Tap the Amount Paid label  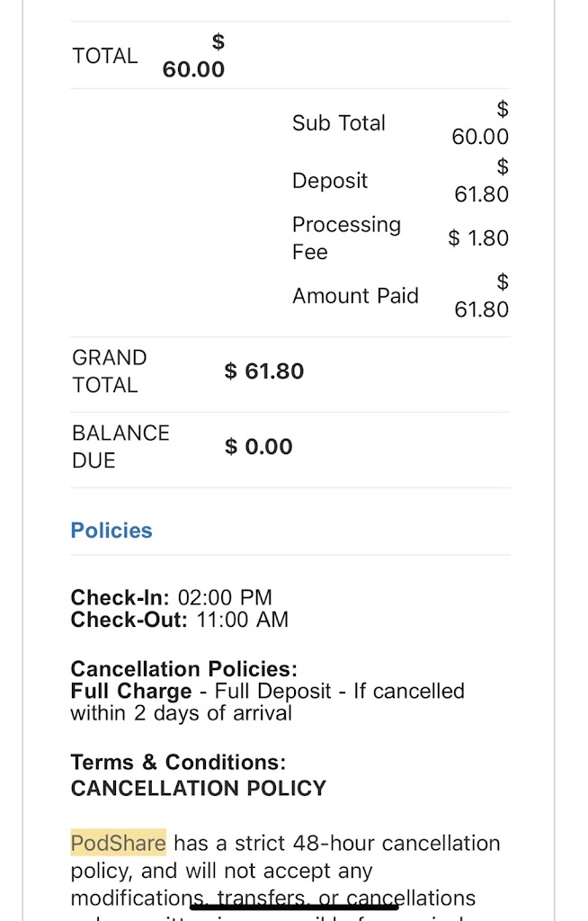click(355, 296)
